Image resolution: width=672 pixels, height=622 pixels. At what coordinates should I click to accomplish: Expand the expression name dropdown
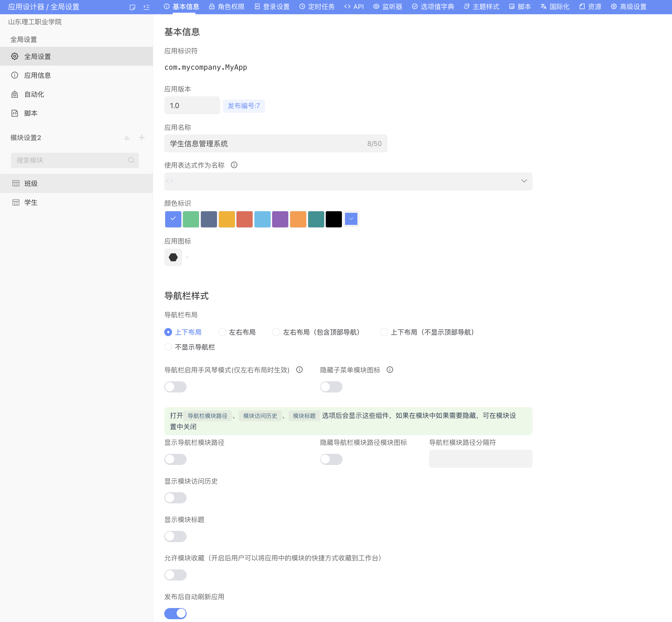point(524,181)
